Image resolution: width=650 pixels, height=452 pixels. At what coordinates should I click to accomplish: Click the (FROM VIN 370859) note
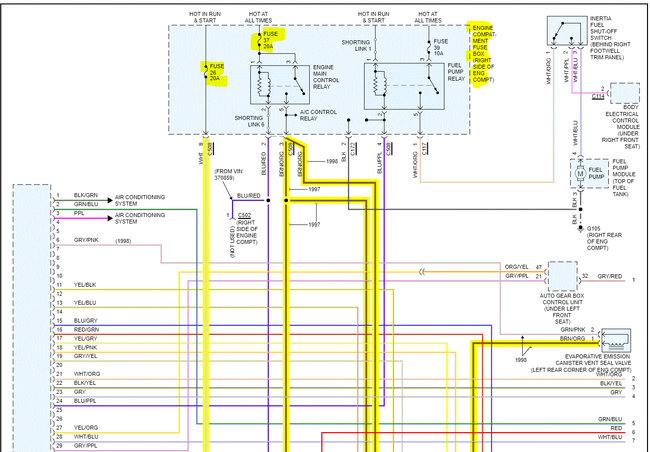(228, 174)
